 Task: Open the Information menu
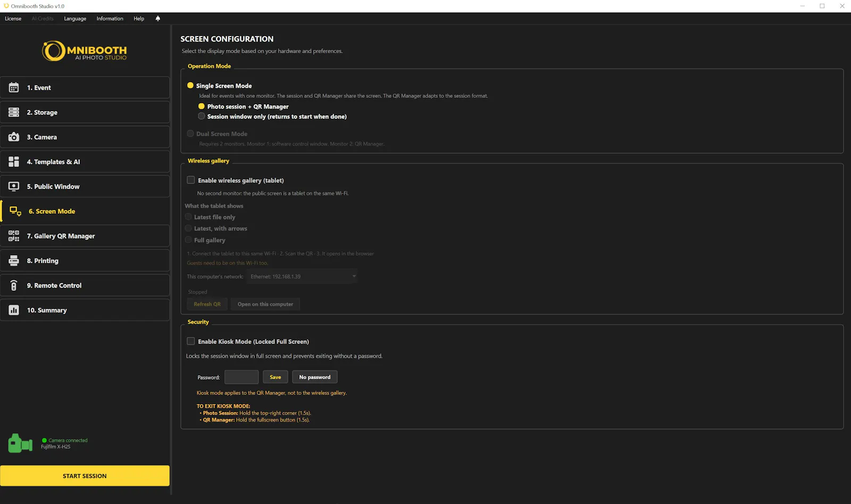(110, 19)
